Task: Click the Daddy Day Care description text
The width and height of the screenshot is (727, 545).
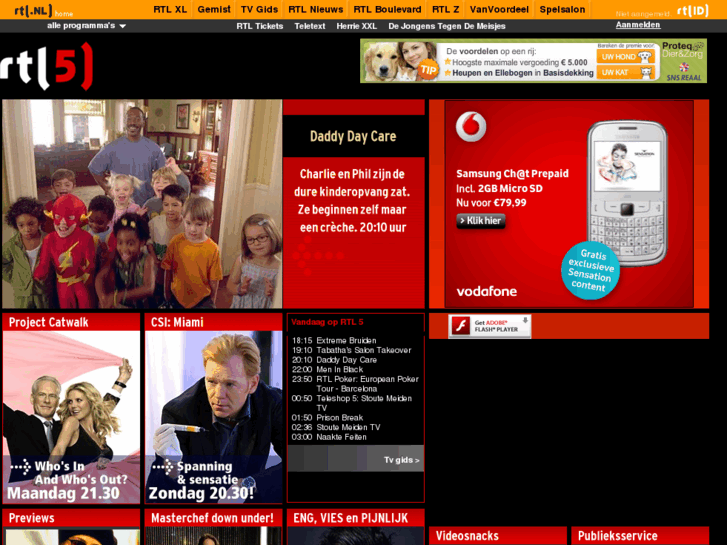Action: pos(352,201)
